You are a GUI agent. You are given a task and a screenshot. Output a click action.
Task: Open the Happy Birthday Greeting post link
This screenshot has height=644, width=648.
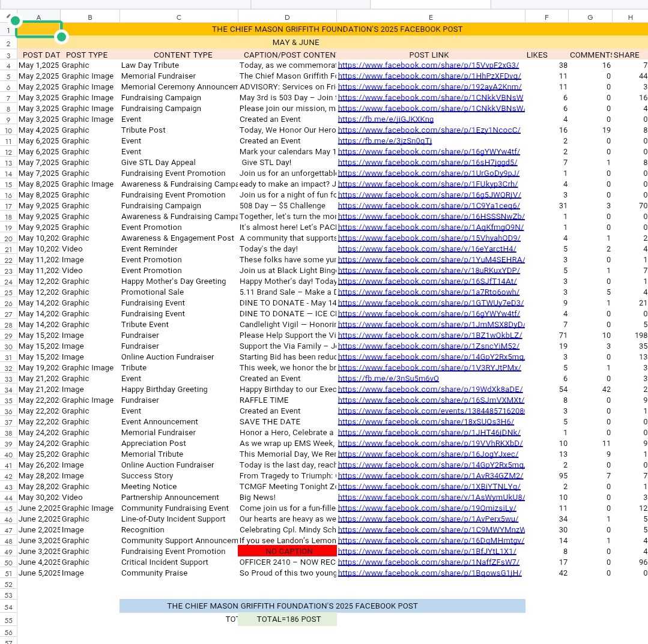(x=430, y=389)
